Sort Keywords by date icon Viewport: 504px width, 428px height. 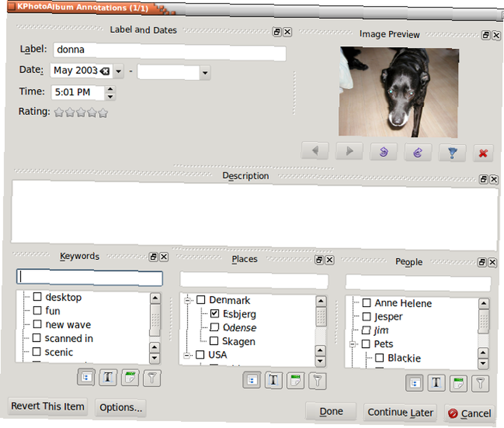click(x=130, y=378)
